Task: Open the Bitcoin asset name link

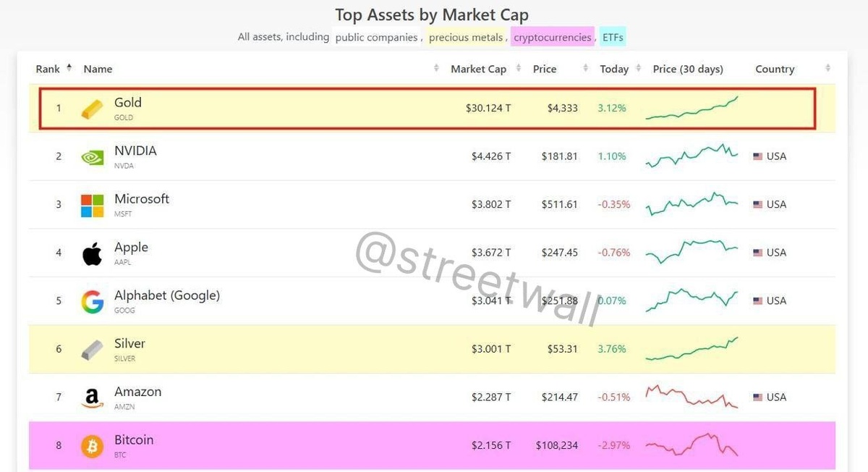Action: pyautogui.click(x=134, y=440)
